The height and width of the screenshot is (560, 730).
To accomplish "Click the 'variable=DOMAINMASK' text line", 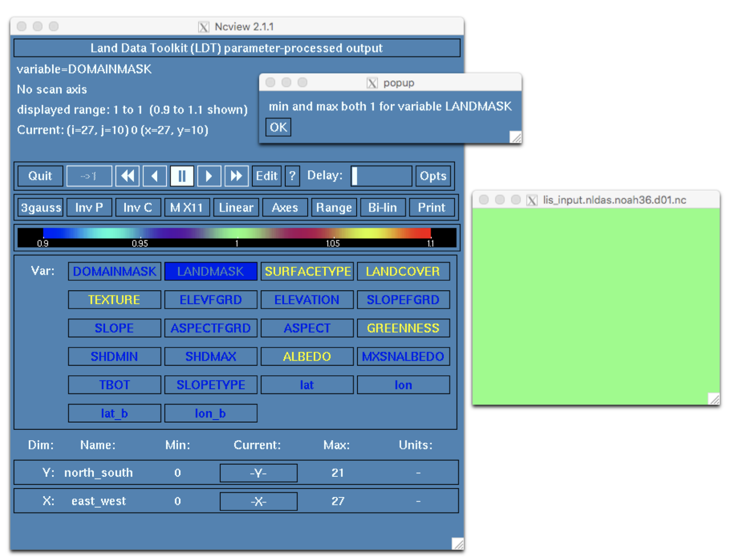I will 84,69.
